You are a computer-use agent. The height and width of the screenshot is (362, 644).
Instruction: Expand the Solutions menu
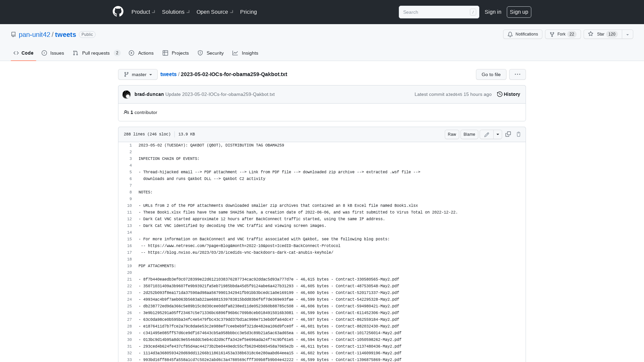[x=176, y=12]
